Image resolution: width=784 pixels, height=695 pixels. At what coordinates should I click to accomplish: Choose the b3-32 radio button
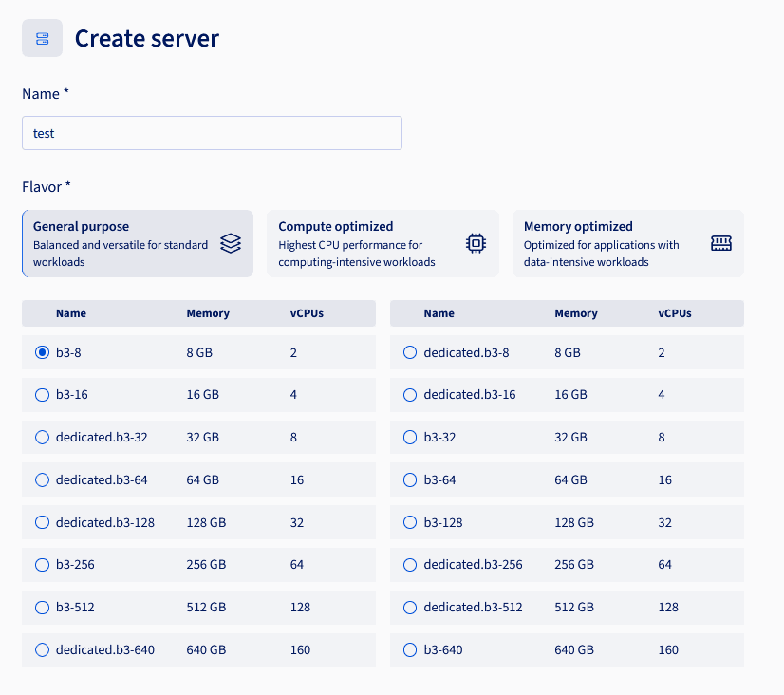[x=410, y=438]
